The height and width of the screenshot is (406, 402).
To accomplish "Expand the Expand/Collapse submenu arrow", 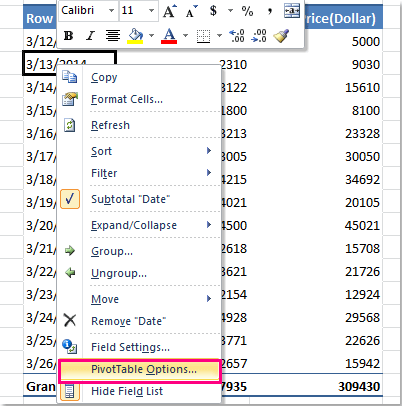I will click(x=209, y=224).
